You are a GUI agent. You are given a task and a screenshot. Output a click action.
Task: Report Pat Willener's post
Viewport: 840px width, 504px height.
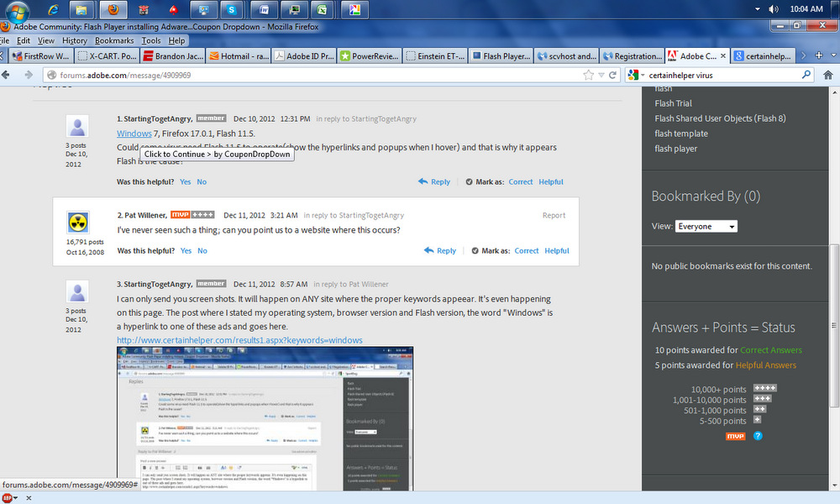click(554, 215)
